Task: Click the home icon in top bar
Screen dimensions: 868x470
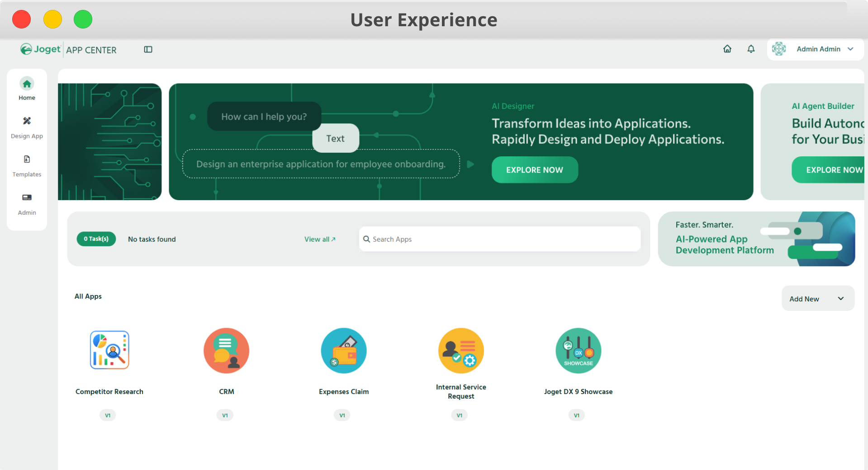Action: coord(727,49)
